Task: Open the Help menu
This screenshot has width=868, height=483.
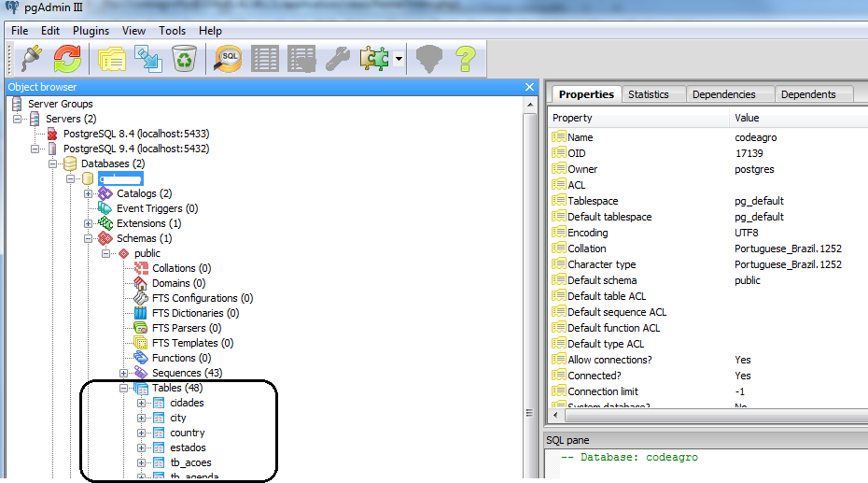Action: [210, 31]
